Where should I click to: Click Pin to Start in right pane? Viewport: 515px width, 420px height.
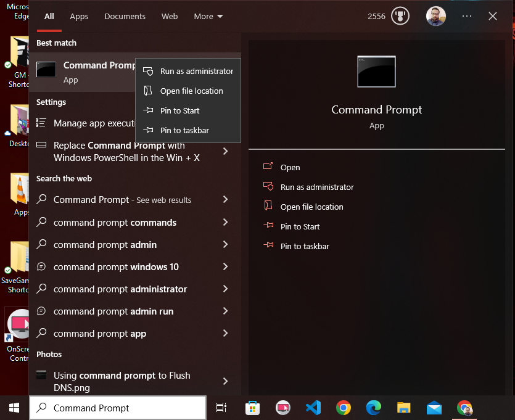(x=291, y=226)
